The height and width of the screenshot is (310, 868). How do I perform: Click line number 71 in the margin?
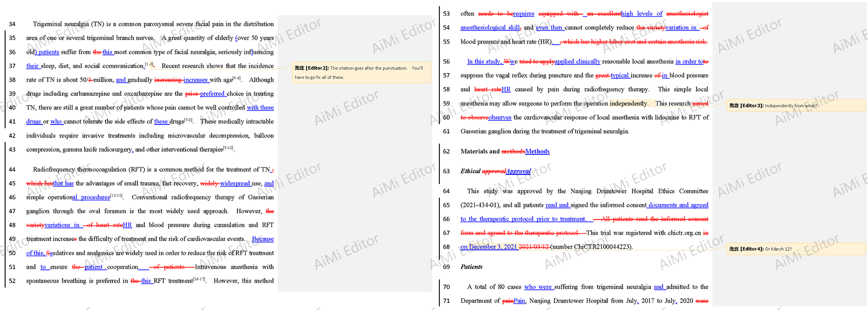coord(446,301)
